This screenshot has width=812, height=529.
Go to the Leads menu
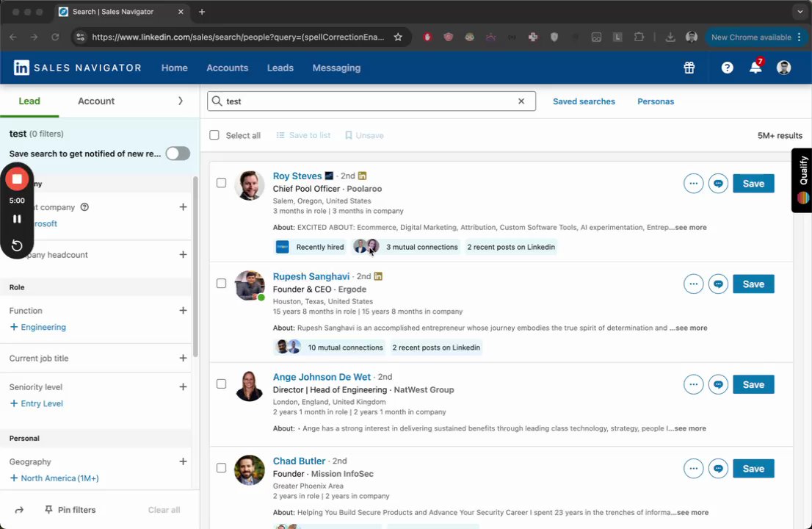(x=280, y=68)
